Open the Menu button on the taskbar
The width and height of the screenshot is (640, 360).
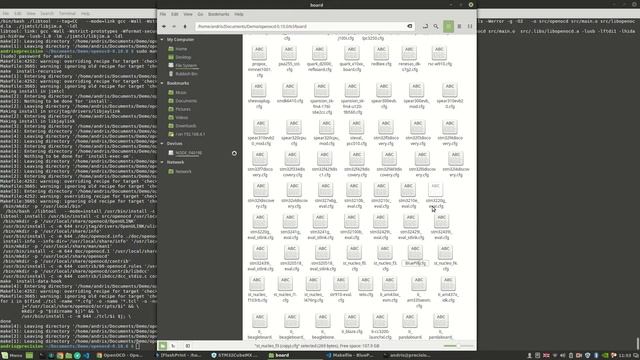(x=12, y=356)
